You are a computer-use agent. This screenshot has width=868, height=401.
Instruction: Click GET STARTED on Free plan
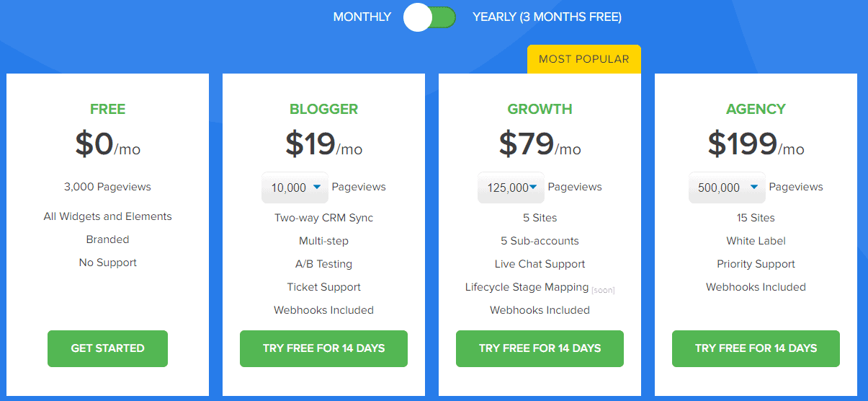[x=107, y=348]
